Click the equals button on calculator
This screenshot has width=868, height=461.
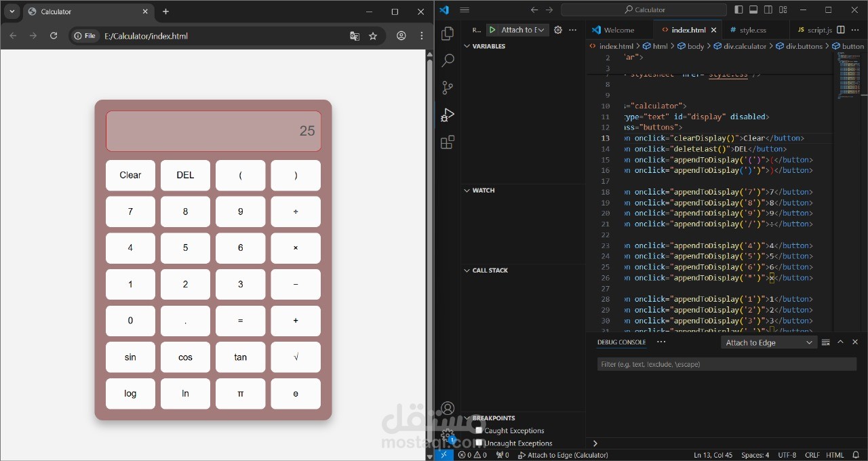241,321
